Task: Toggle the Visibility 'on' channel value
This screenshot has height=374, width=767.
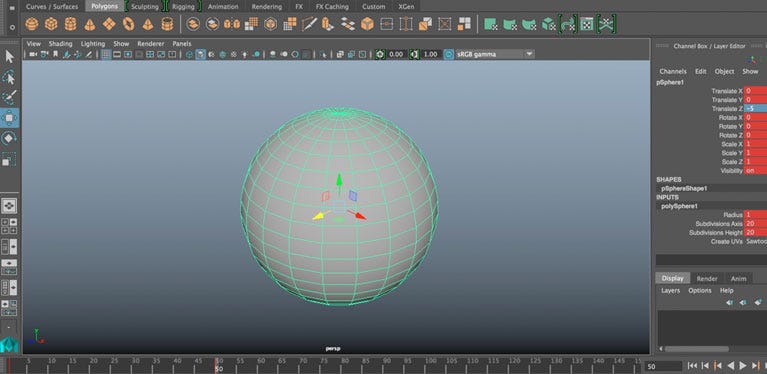Action: [x=755, y=171]
